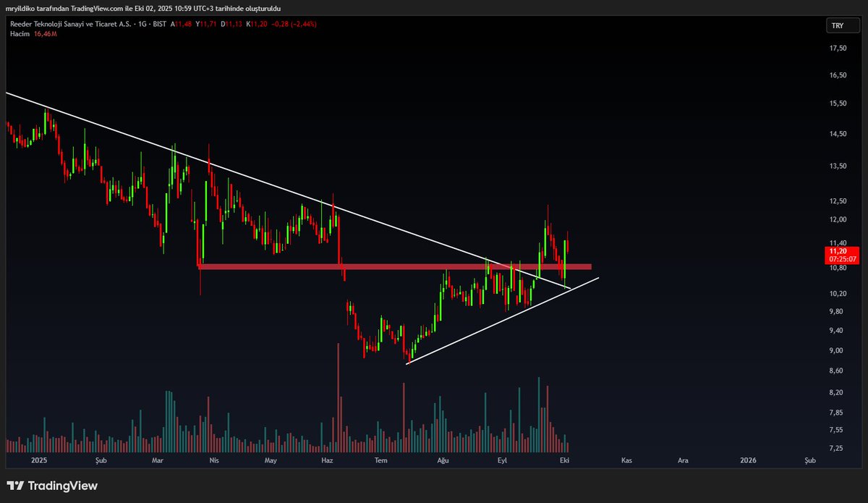The width and height of the screenshot is (868, 503).
Task: Click the Tem time axis label
Action: pos(381,460)
